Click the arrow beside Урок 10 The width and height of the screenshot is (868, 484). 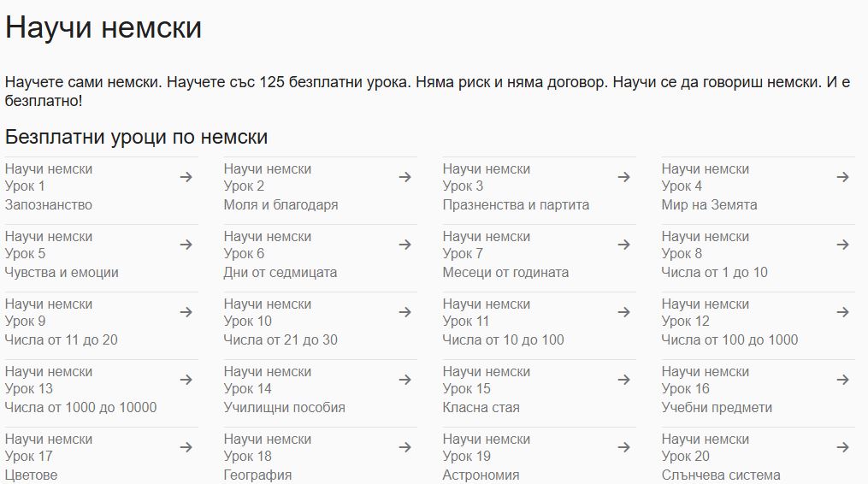404,312
